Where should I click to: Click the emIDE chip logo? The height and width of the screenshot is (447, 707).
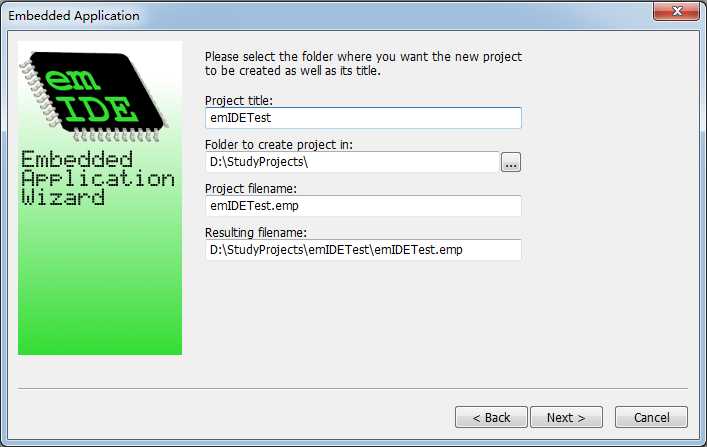click(x=94, y=96)
